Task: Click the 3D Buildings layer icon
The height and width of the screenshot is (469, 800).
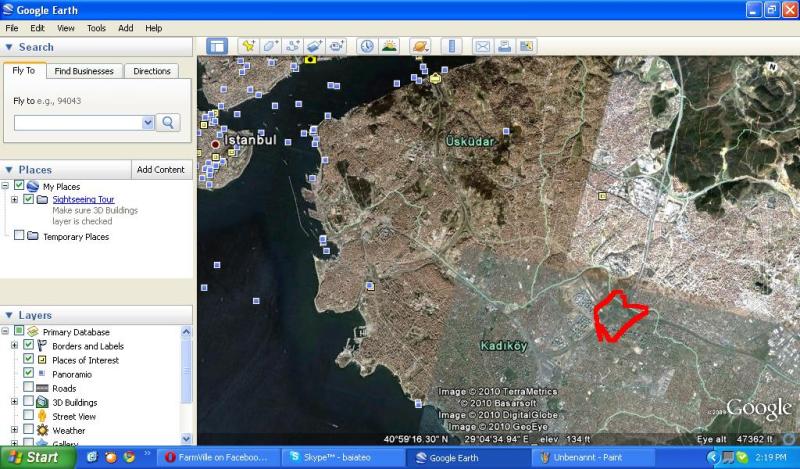Action: pyautogui.click(x=42, y=402)
